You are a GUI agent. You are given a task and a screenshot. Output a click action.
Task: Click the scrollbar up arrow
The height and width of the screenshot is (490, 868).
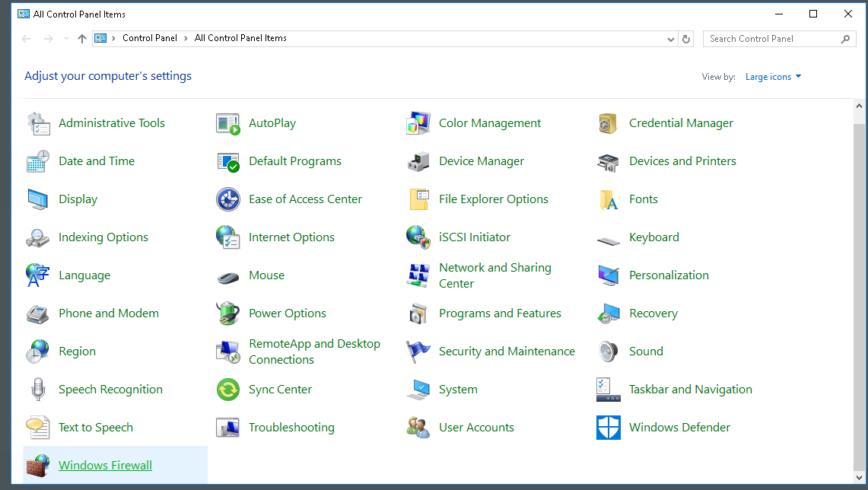[859, 105]
